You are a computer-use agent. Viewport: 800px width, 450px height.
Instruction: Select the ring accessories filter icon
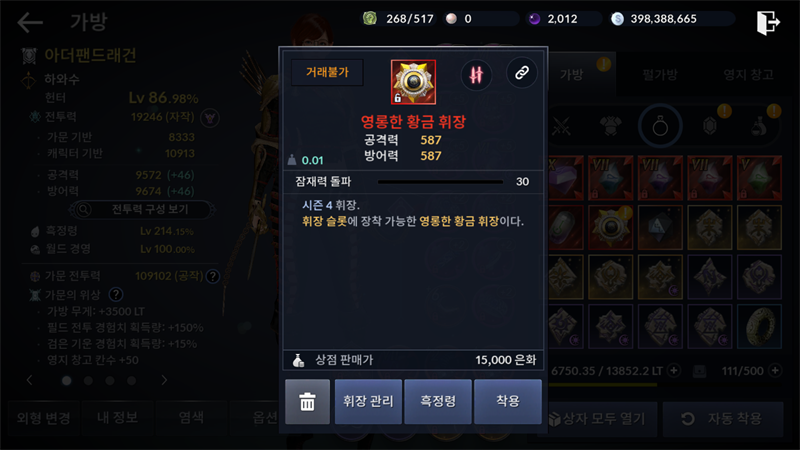660,126
